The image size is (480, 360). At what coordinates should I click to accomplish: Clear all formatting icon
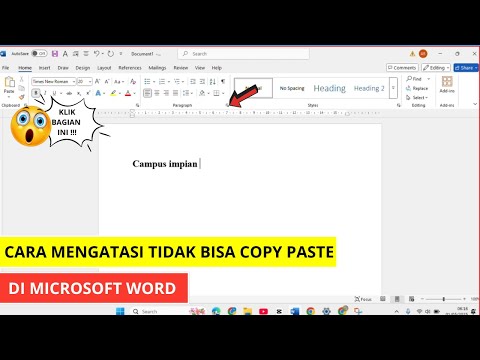133,81
